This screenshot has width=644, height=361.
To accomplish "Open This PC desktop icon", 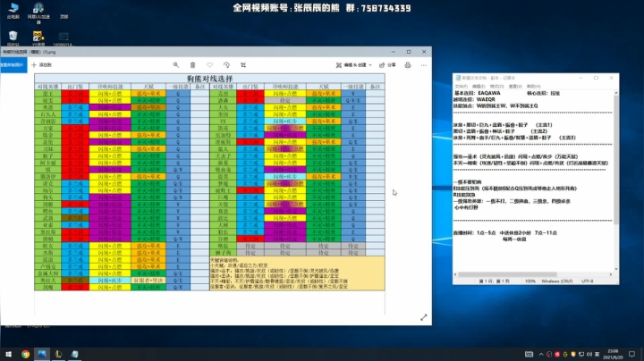I will coord(13,11).
